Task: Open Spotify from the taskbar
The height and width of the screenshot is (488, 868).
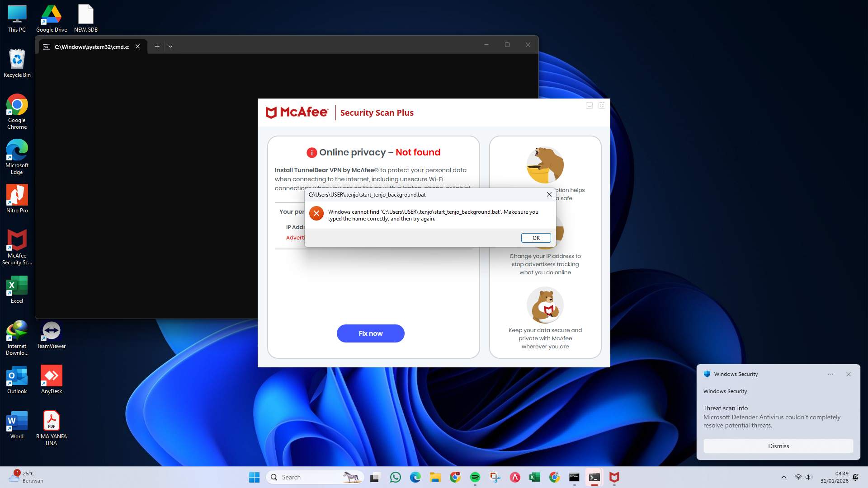Action: point(475,477)
